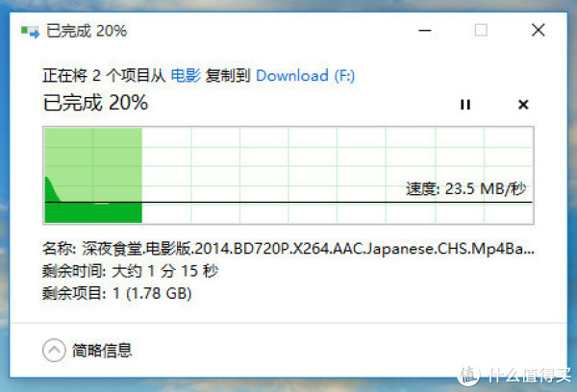Screen dimensions: 577x392
Task: Click the copy icon in title bar
Action: pos(30,32)
